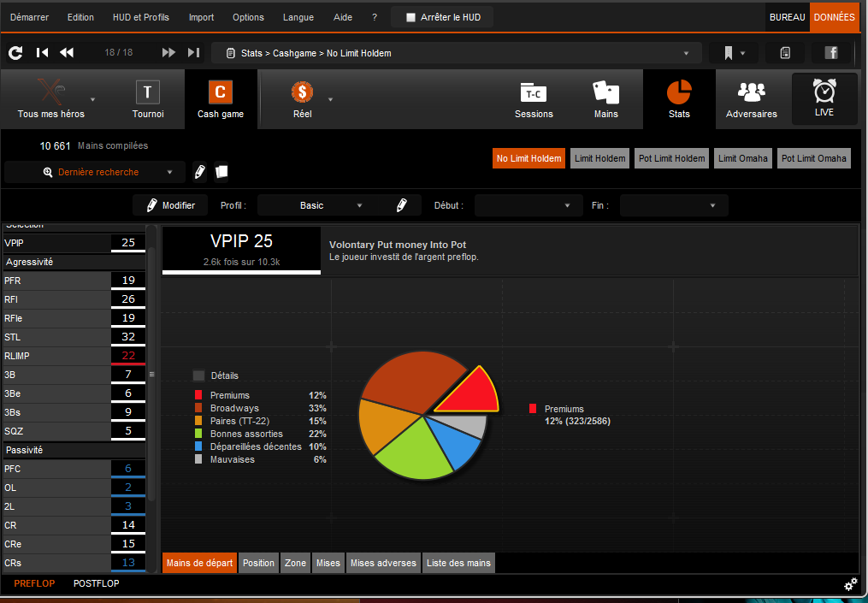This screenshot has width=868, height=603.
Task: Go forward with the fast-forward icon
Action: click(168, 53)
